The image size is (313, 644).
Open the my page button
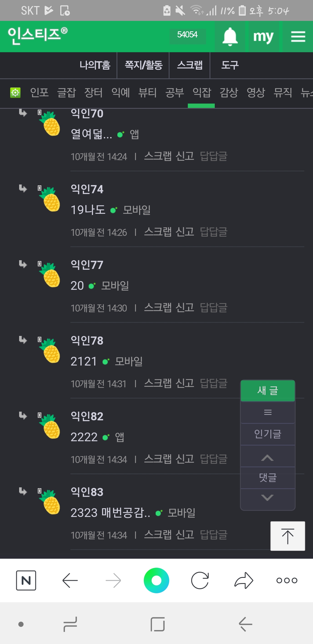pyautogui.click(x=263, y=37)
